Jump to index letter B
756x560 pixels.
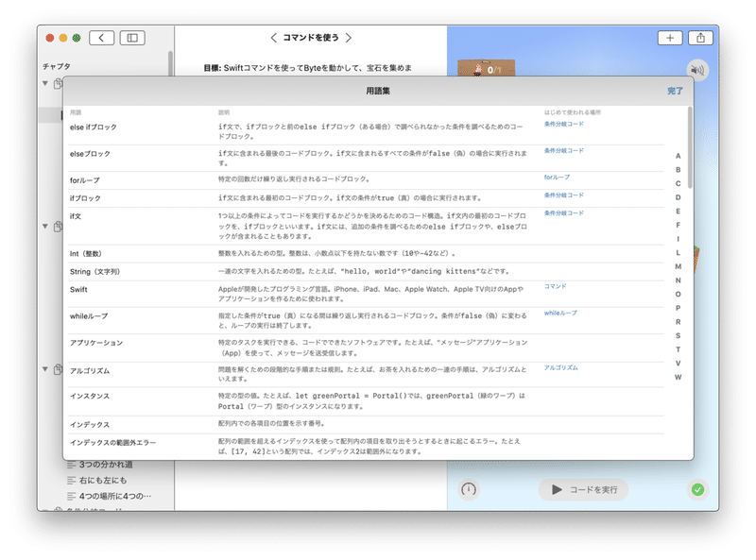678,170
